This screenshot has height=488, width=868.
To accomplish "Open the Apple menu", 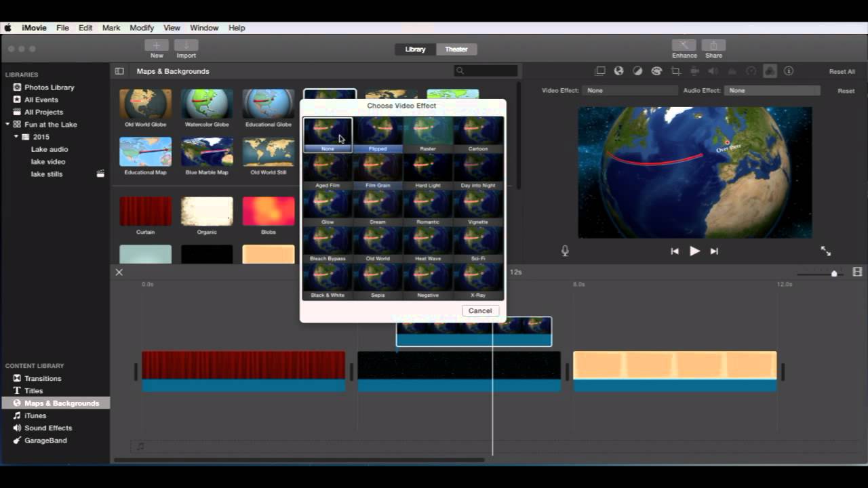I will tap(8, 28).
